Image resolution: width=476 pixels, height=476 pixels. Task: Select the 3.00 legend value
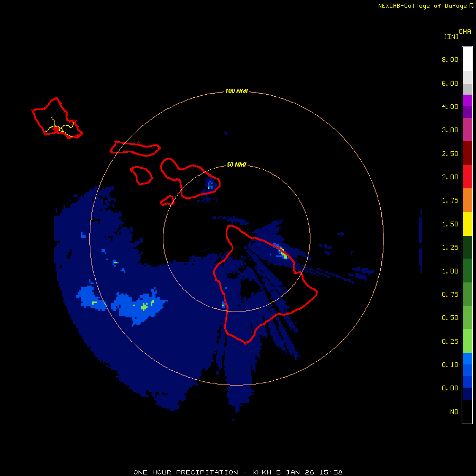[x=450, y=130]
